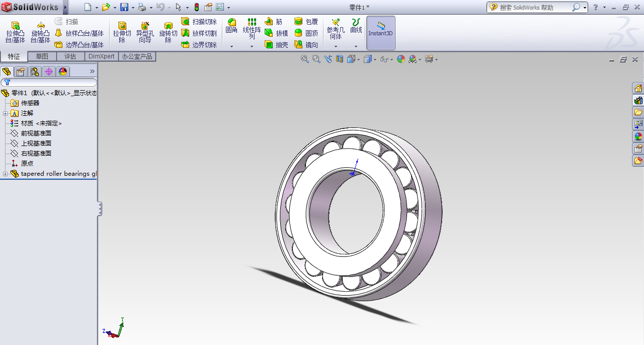644x345 pixels.
Task: Select the 旋转凸台/基体 revolve boss tool
Action: point(40,32)
